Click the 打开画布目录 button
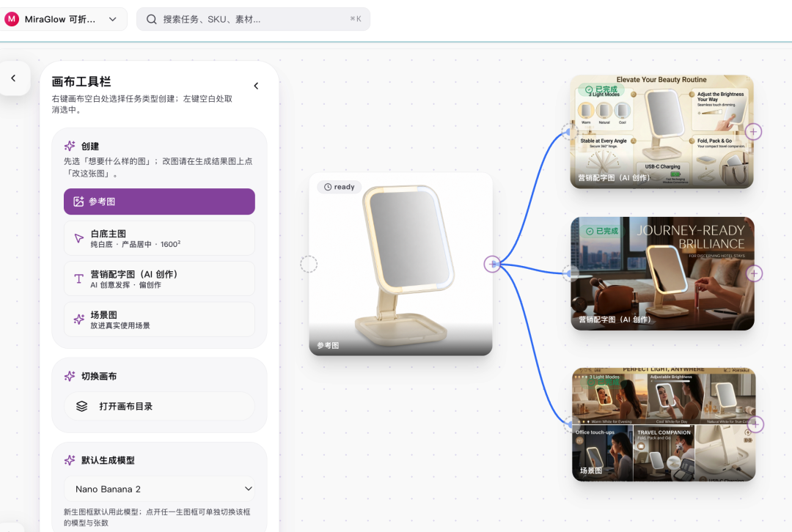 point(159,406)
